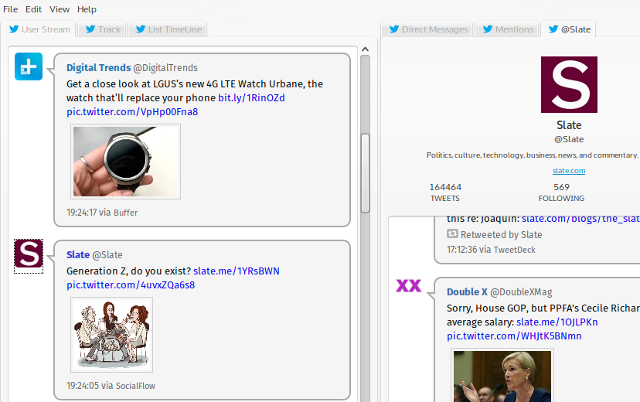The height and width of the screenshot is (402, 640).
Task: Open the slate.me/1YRsBWN link
Action: (236, 271)
